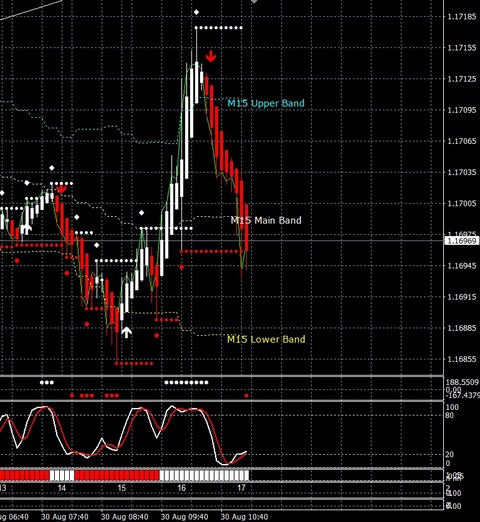The width and height of the screenshot is (480, 522).
Task: Click the 30 Aug 08:40 time label
Action: click(124, 517)
